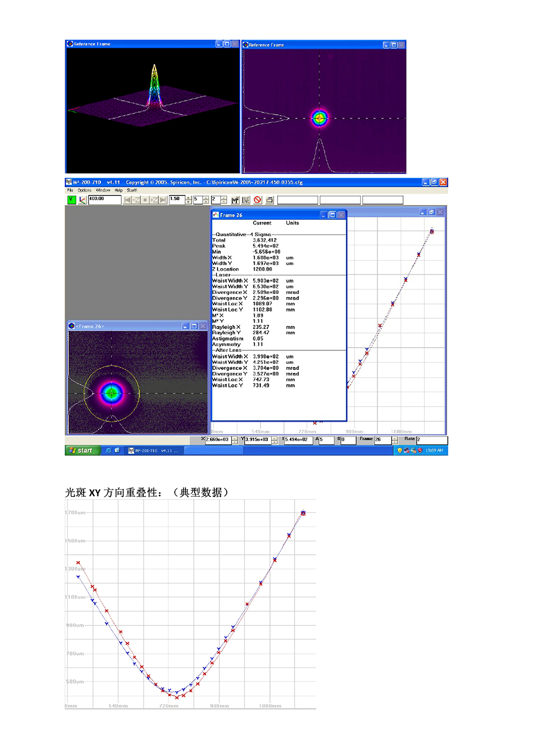Adjust the spinner next to toolbar value 5
This screenshot has width=535, height=756.
point(206,200)
